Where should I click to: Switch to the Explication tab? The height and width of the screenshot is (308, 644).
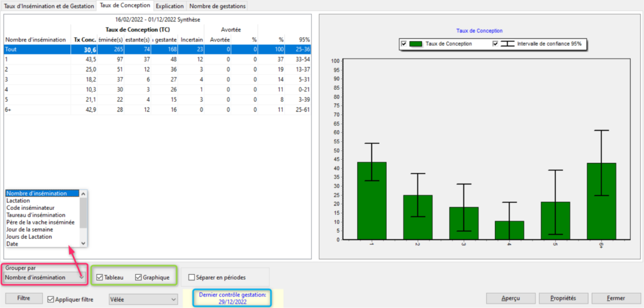pos(169,6)
